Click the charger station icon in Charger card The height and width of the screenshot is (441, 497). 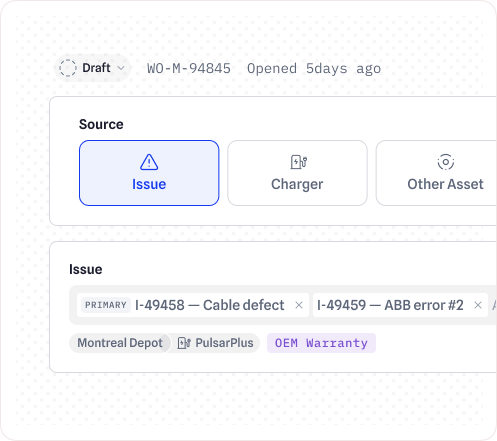[x=299, y=162]
